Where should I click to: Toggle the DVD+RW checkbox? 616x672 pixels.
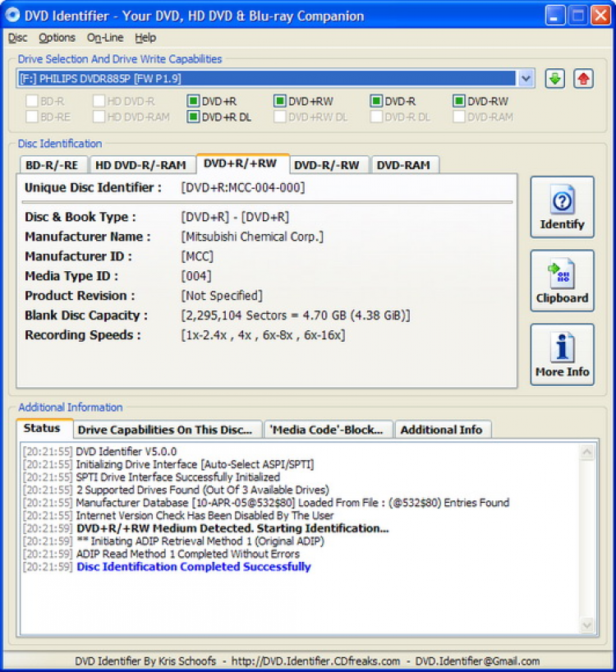280,101
